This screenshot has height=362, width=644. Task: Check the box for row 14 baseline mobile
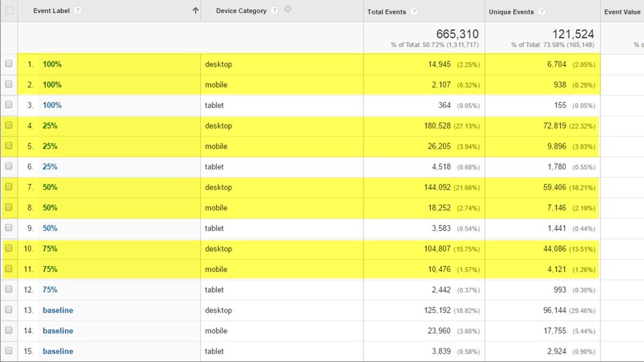[x=9, y=330]
